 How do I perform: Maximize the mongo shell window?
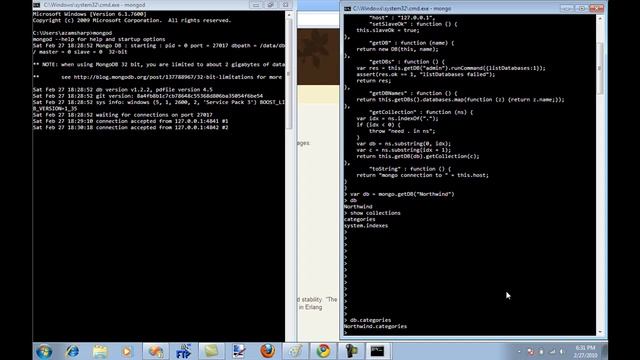(582, 8)
